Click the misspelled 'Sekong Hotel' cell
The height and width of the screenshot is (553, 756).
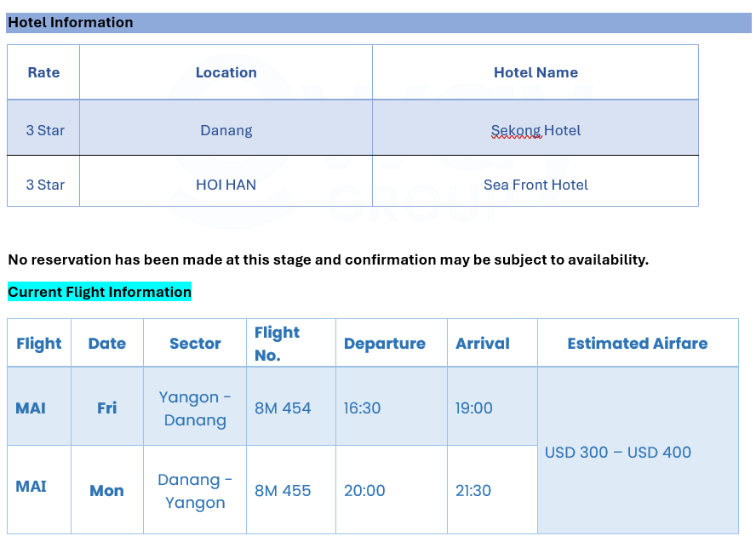[535, 131]
